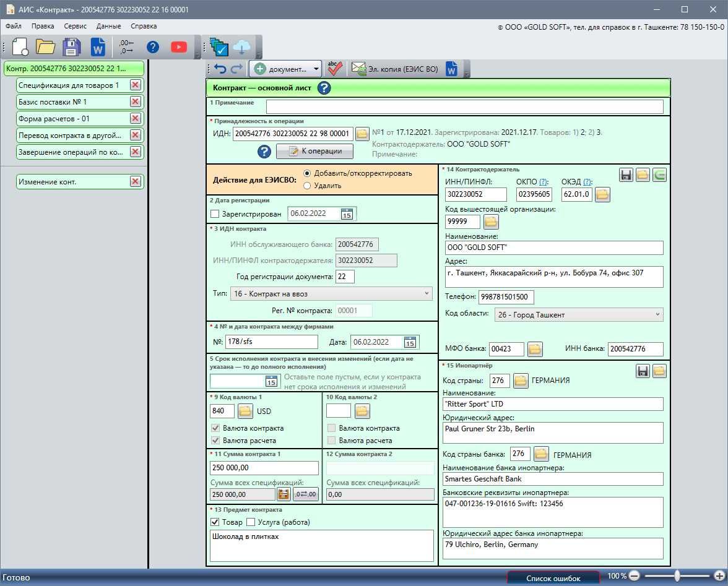Open the Сервис menu
Screen dimensions: 728x586
pyautogui.click(x=76, y=26)
